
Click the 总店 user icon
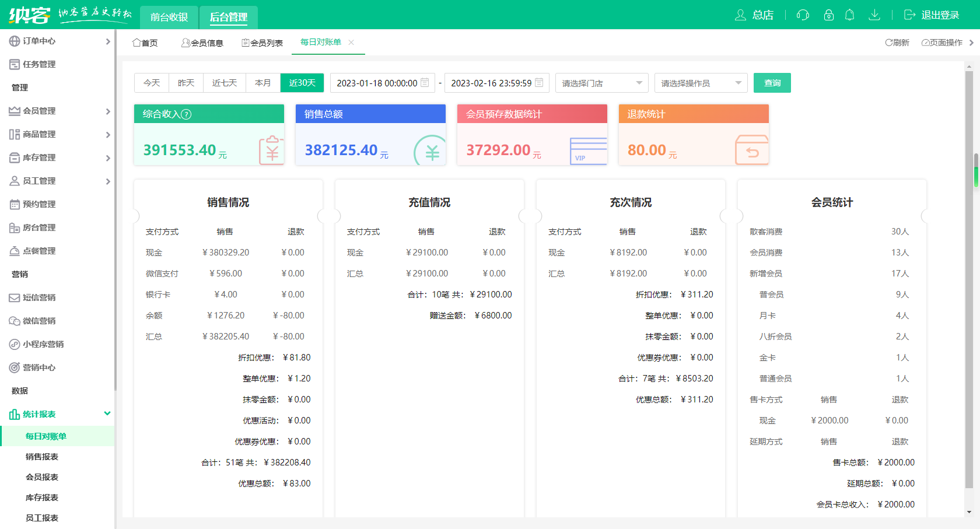point(740,15)
